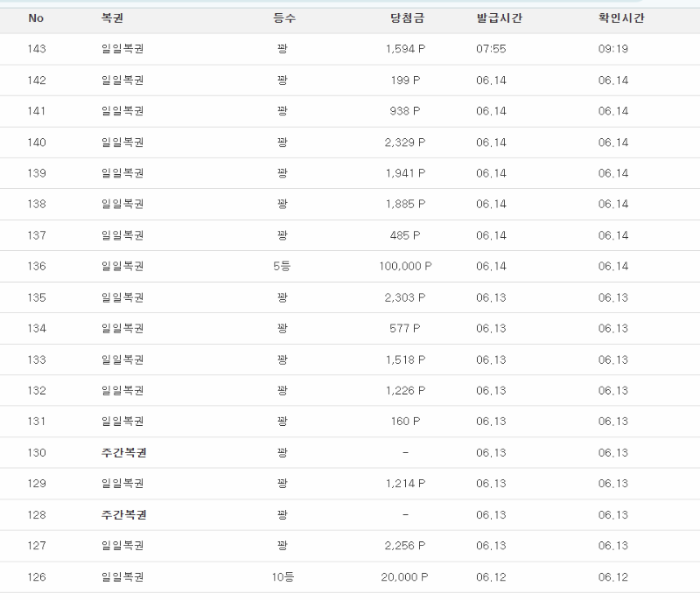The width and height of the screenshot is (700, 600).
Task: Open the 주간복권 entry in row 130
Action: coord(123,452)
